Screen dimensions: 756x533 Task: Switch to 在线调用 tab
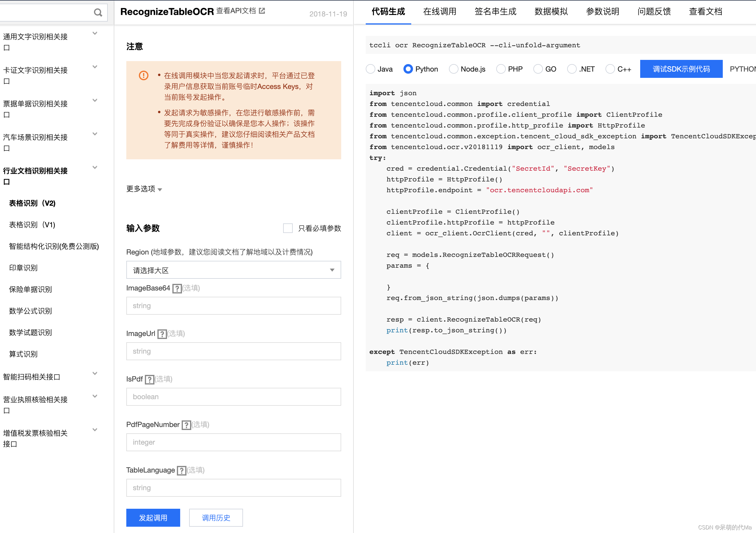(x=439, y=12)
